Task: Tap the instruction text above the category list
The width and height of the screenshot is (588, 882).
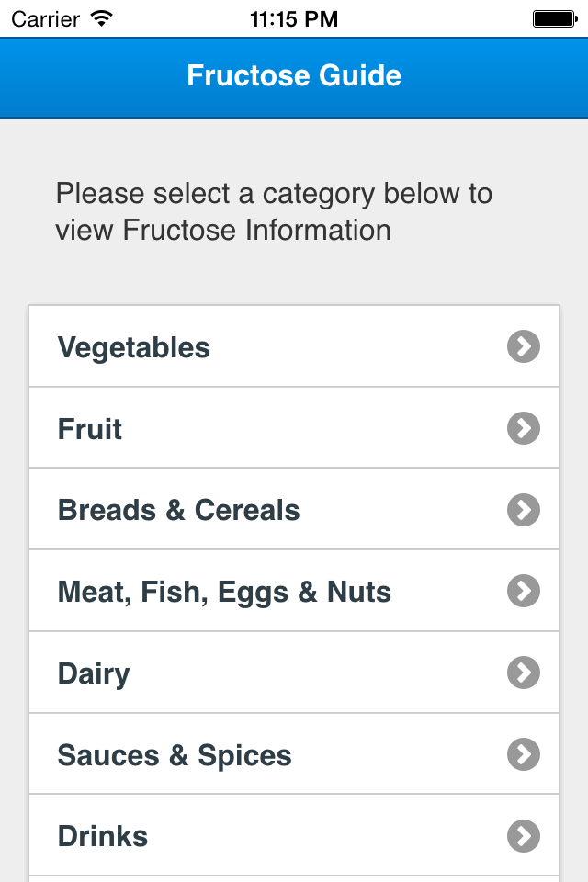Action: point(274,211)
